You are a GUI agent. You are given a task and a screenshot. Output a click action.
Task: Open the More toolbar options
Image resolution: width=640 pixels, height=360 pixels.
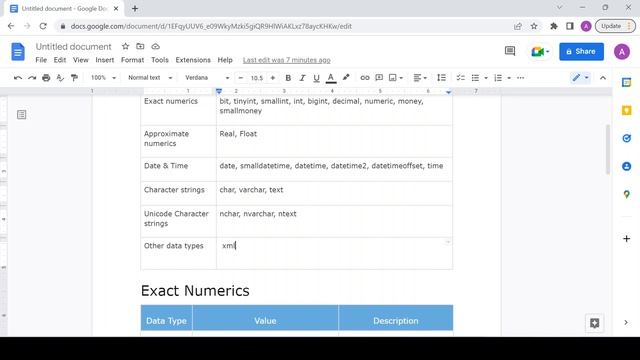tap(520, 78)
